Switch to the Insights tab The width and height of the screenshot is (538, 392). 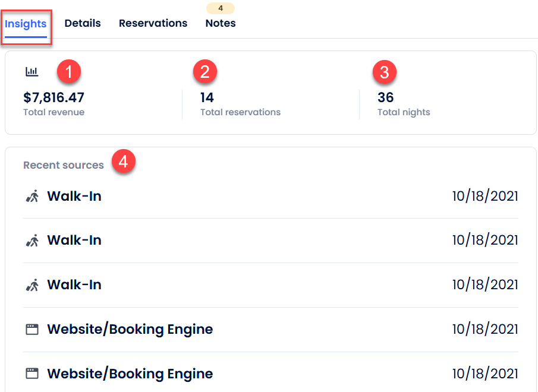pos(26,24)
